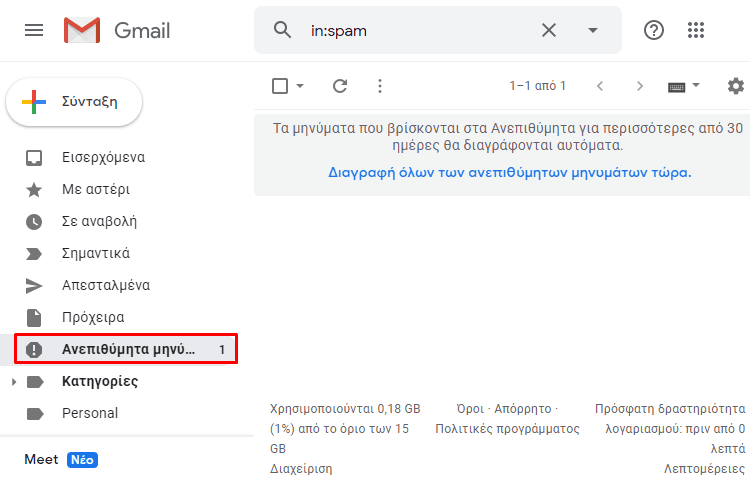Open the Όροι terms link

tap(470, 409)
